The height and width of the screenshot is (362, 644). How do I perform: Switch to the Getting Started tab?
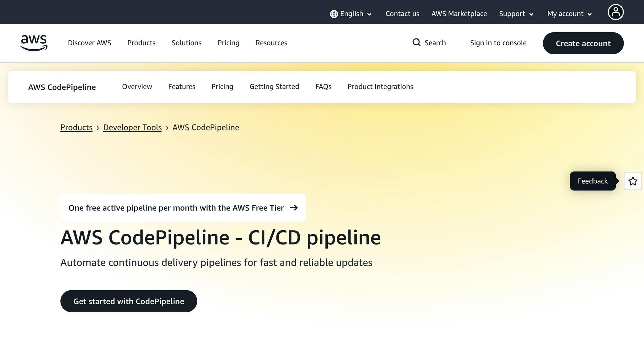[x=274, y=87]
